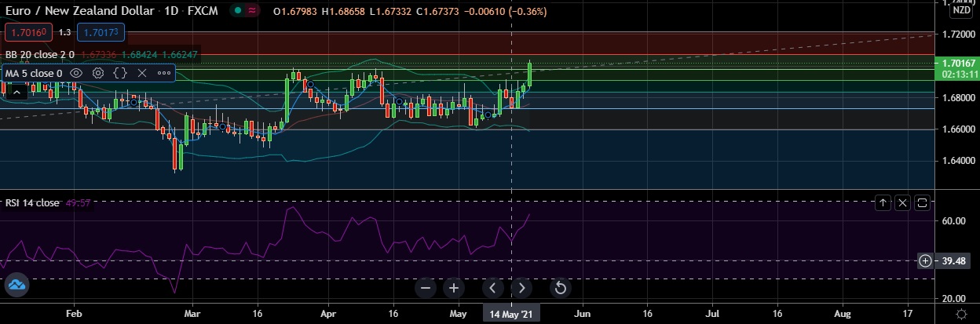The image size is (980, 324).
Task: Reset the chart view
Action: click(x=560, y=288)
